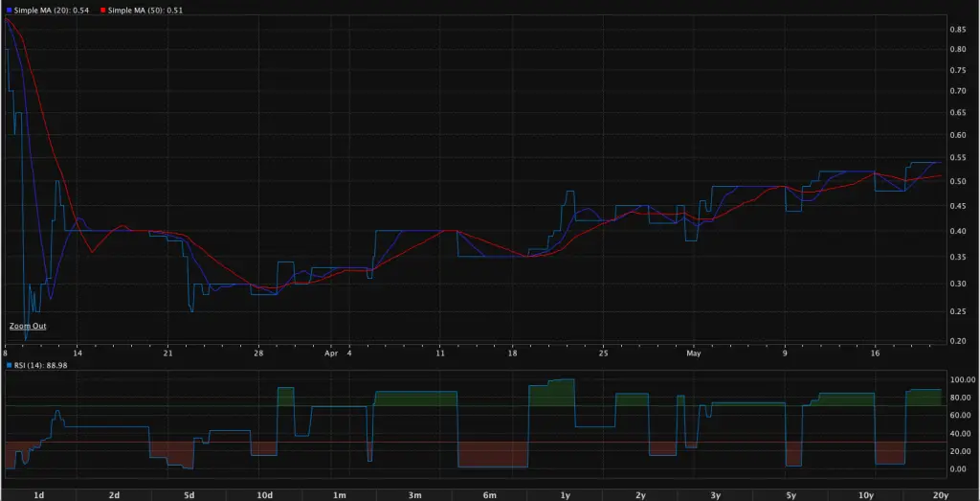Show the 5y time range
The height and width of the screenshot is (501, 980).
pyautogui.click(x=791, y=494)
